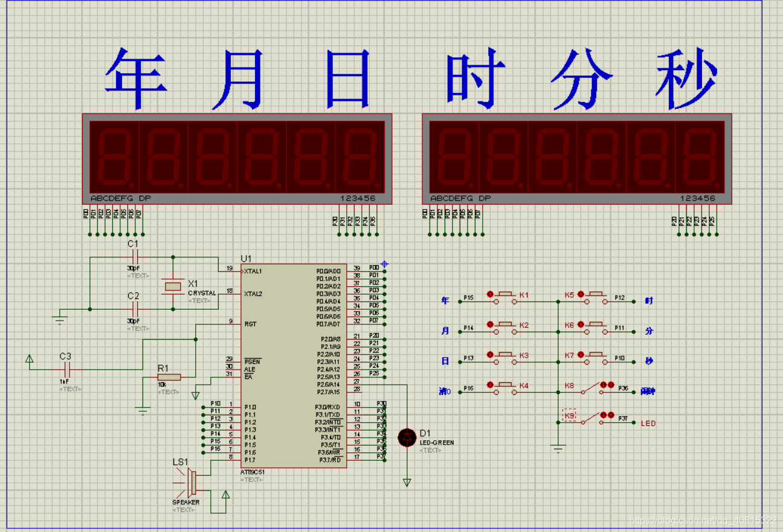Select resistor R1 symbol
Screen dimensions: 783x532
coord(169,377)
